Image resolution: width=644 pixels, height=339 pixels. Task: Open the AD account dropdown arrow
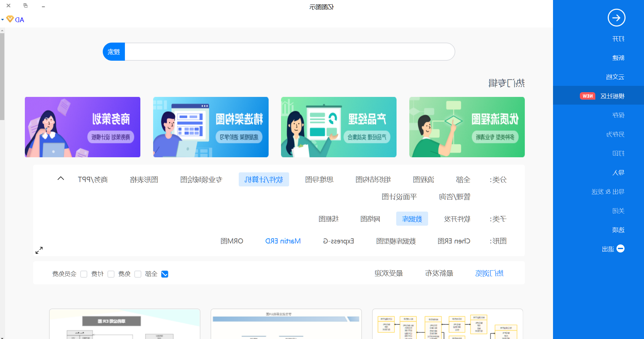(x=3, y=20)
